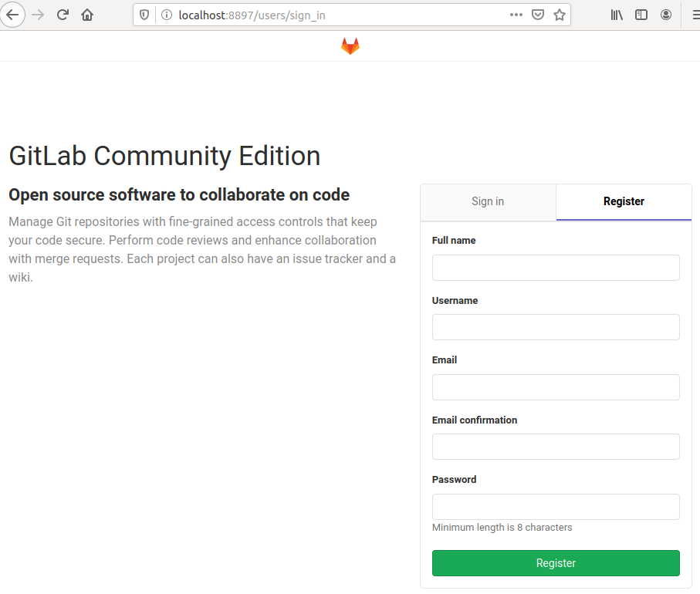The width and height of the screenshot is (700, 594).
Task: Show site information via the info icon
Action: (x=167, y=15)
